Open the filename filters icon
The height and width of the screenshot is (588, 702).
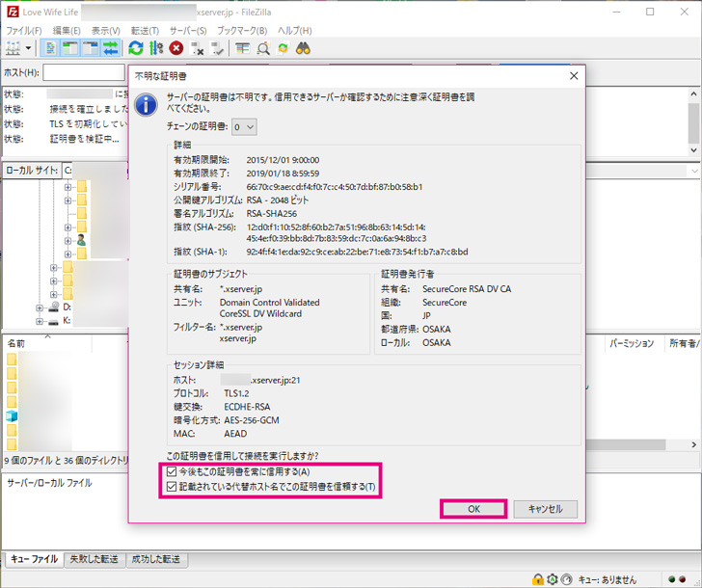pyautogui.click(x=242, y=47)
